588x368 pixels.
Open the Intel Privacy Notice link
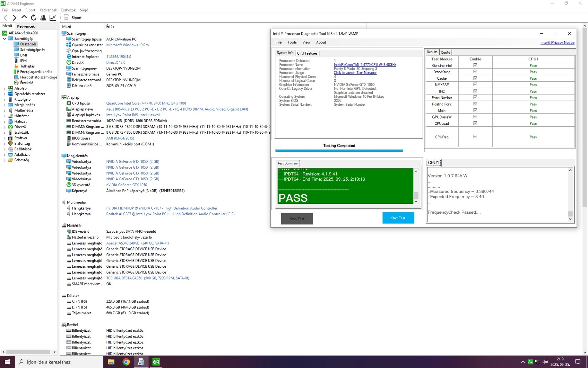pos(557,42)
